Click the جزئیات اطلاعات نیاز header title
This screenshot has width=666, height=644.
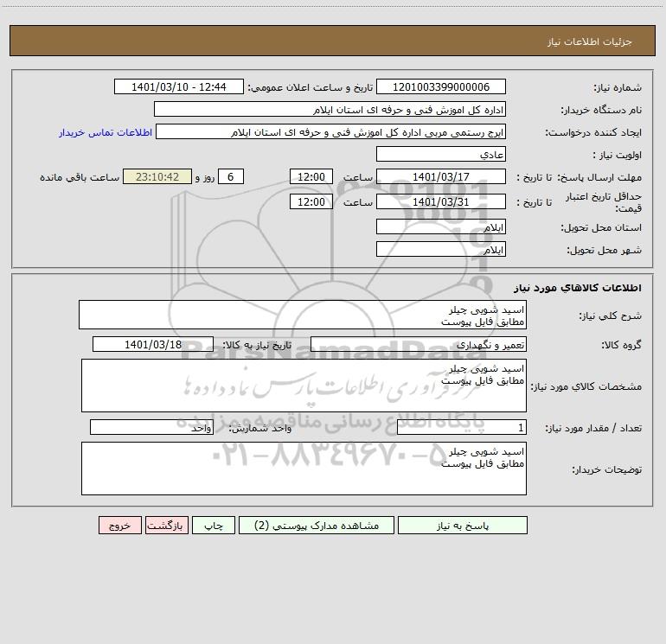[590, 41]
